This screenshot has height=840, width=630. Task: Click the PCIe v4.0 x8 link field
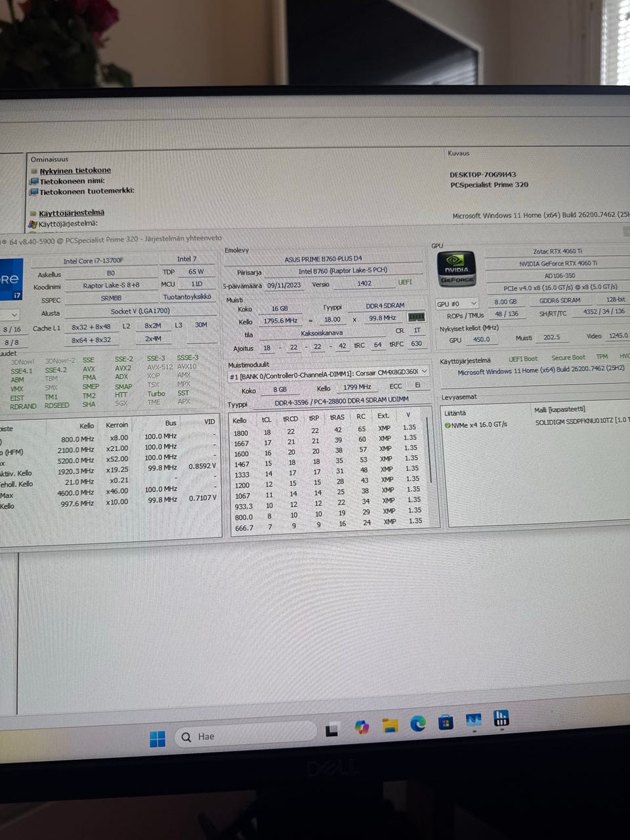(x=560, y=287)
